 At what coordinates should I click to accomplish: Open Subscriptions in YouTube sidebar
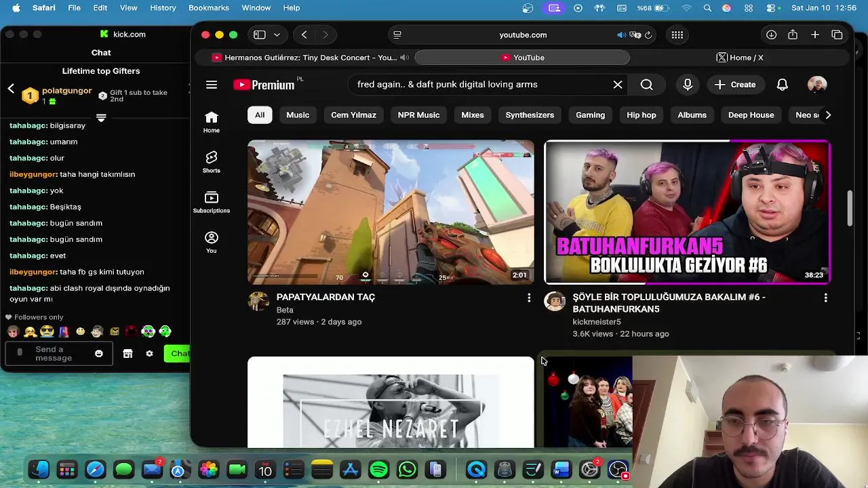click(212, 202)
